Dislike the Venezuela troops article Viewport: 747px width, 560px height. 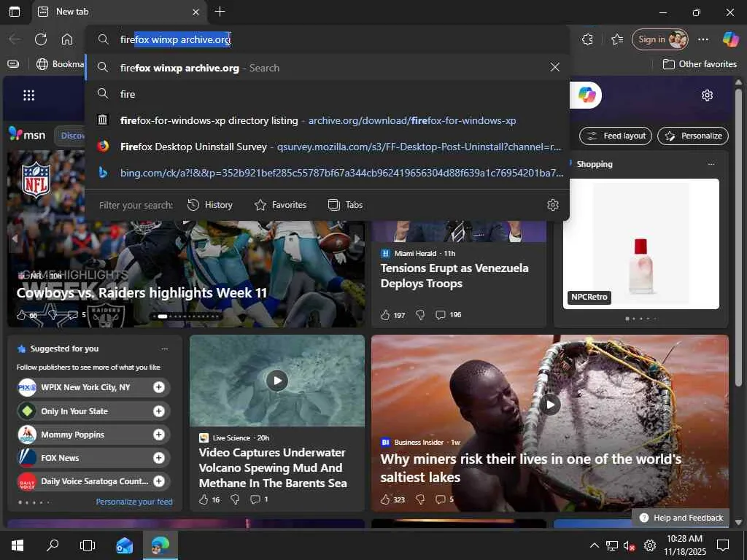pyautogui.click(x=420, y=315)
